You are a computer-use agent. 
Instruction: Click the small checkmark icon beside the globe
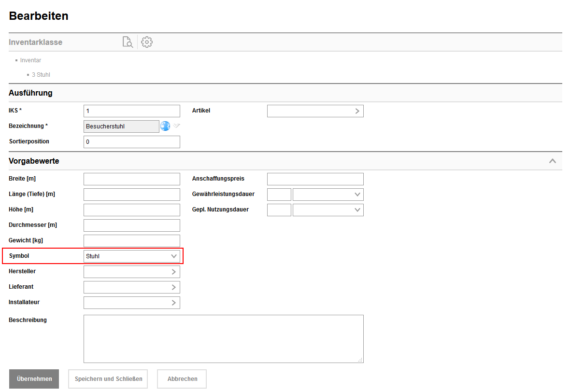(x=177, y=126)
